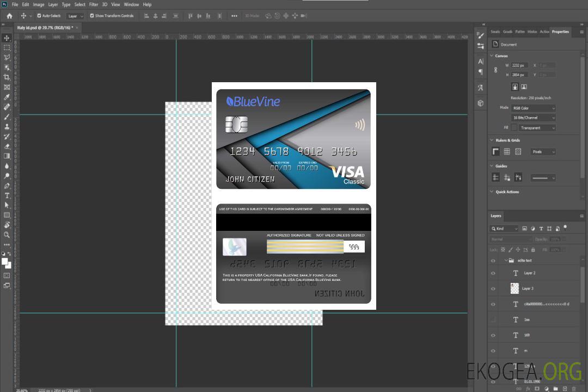Screen dimensions: 588x392
Task: Click the canvas Fill color swatch
Action: (x=514, y=128)
